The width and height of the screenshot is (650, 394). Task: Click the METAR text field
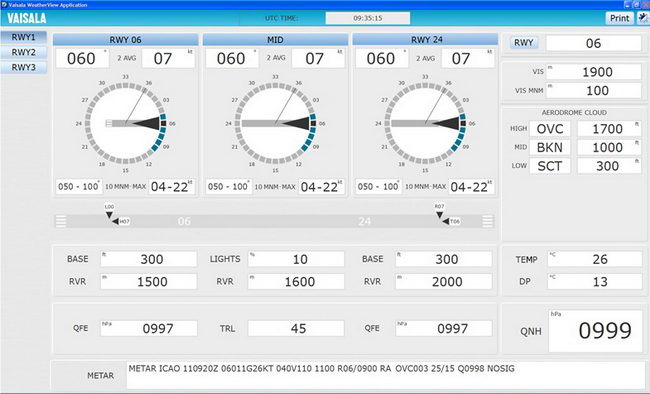pos(386,375)
